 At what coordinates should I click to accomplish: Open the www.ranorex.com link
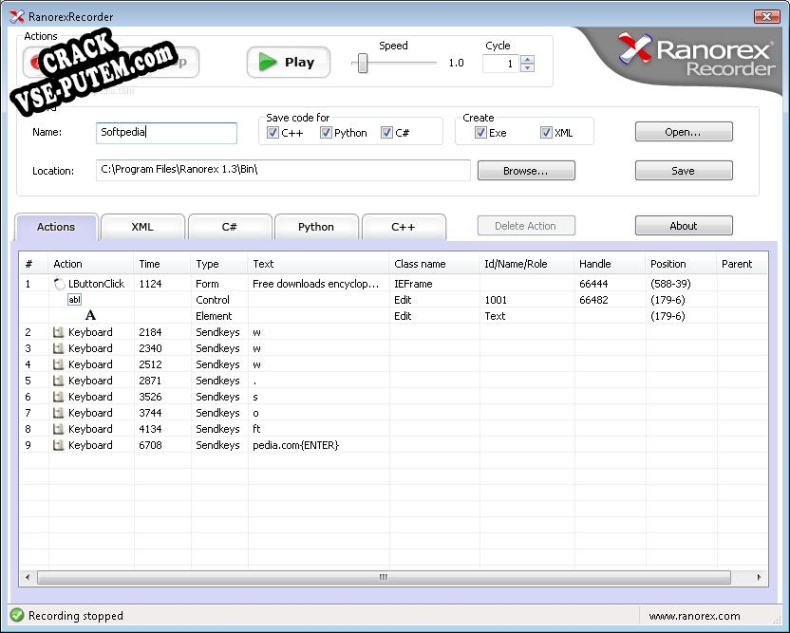[x=694, y=616]
